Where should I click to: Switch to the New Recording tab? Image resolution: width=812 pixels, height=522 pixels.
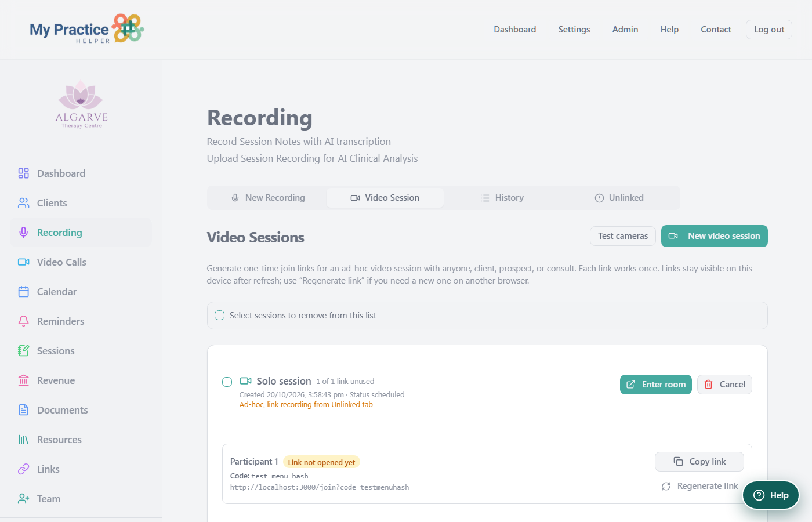click(267, 198)
